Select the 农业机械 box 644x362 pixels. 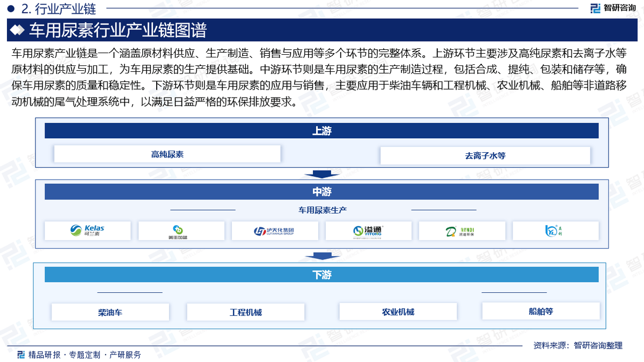pyautogui.click(x=398, y=312)
